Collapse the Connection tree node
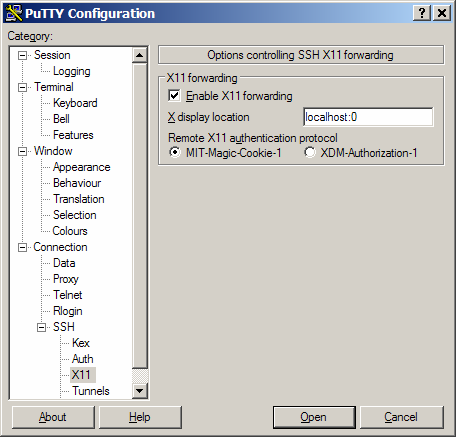Screen dimensions: 456x437 (x=22, y=247)
